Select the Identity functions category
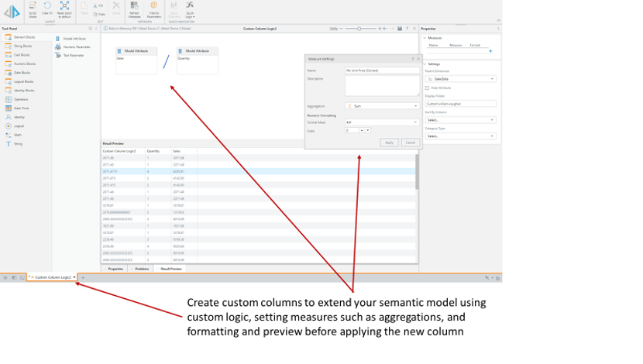Image resolution: width=643 pixels, height=364 pixels. click(26, 117)
